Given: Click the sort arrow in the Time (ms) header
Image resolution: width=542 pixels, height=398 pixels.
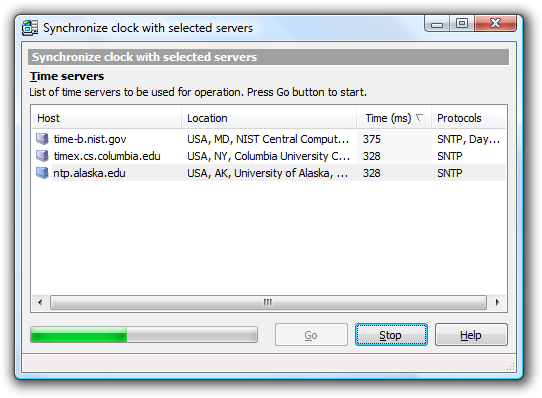Looking at the screenshot, I should [x=419, y=118].
